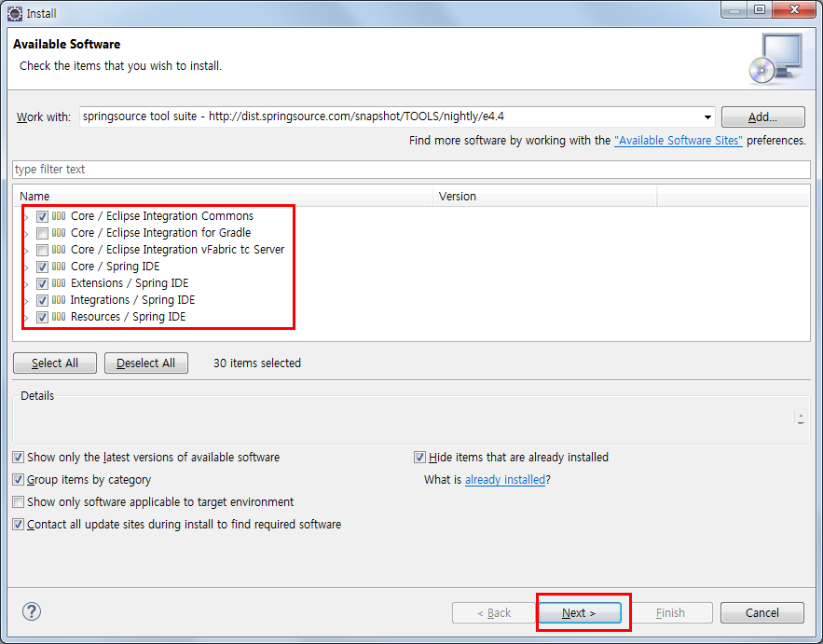Select Core / Eclipse Integration vFabric tc Server text
This screenshot has height=644, width=823.
tap(177, 250)
